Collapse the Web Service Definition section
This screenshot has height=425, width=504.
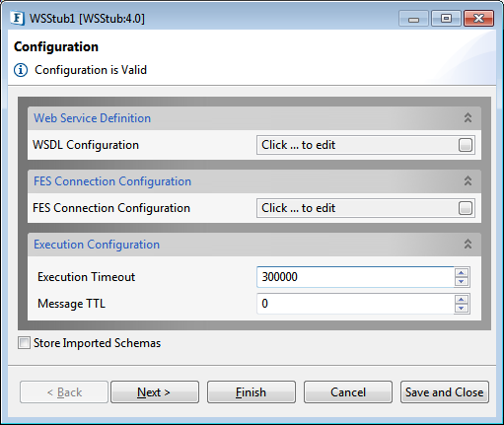[468, 117]
